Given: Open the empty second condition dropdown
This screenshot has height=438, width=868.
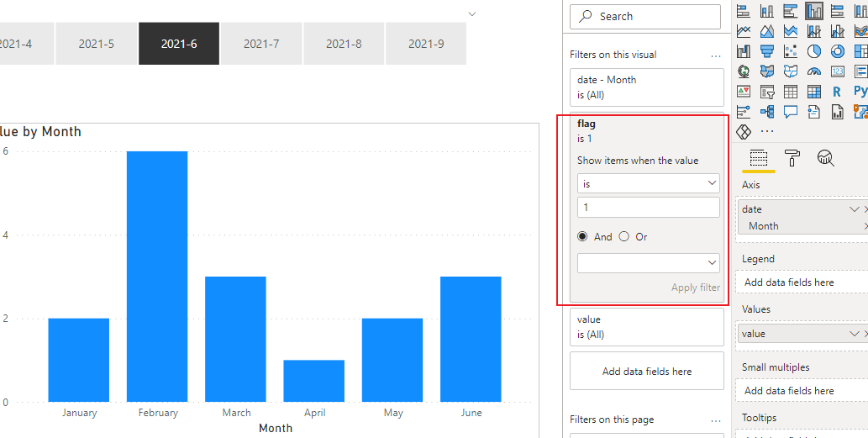Looking at the screenshot, I should tap(648, 263).
